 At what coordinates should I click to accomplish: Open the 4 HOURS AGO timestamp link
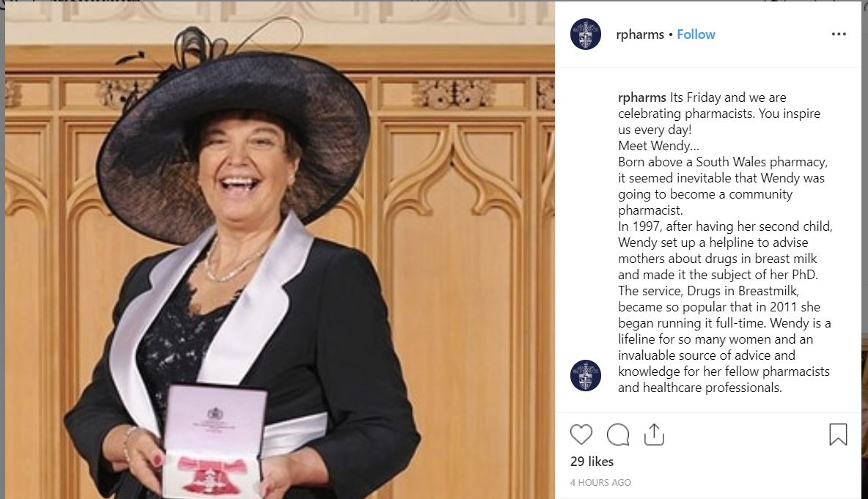(x=600, y=482)
